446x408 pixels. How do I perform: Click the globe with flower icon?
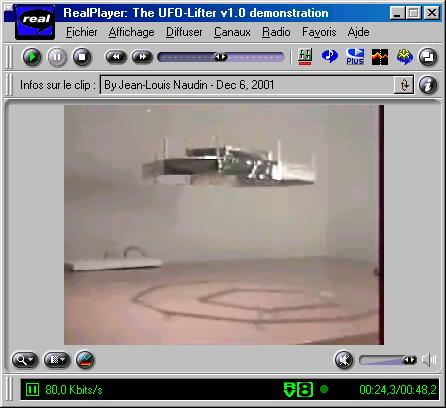tap(405, 57)
